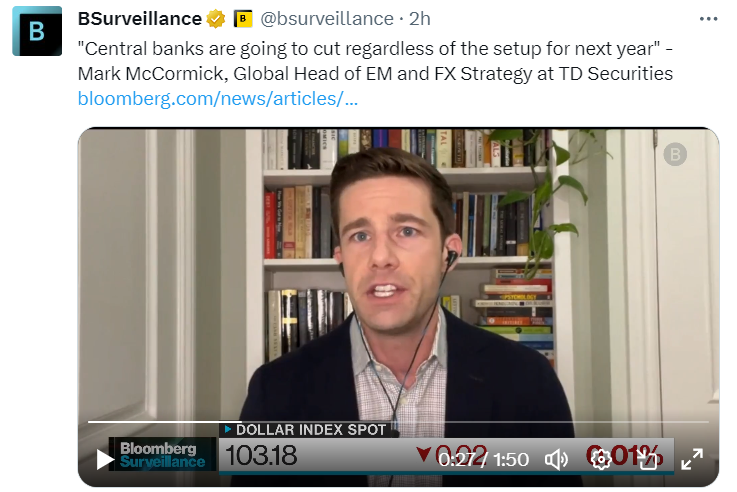Click the BSurveillance profile avatar
The width and height of the screenshot is (737, 492).
click(37, 31)
